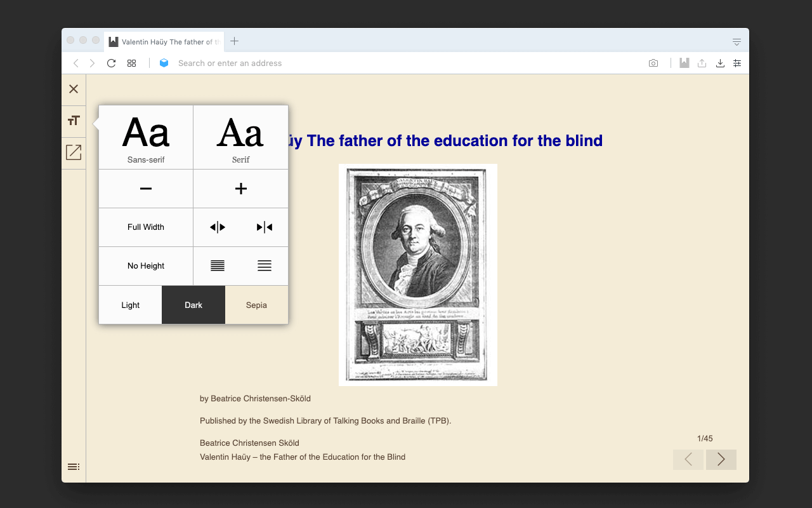This screenshot has height=508, width=812.
Task: Click the open in new window icon
Action: 74,152
